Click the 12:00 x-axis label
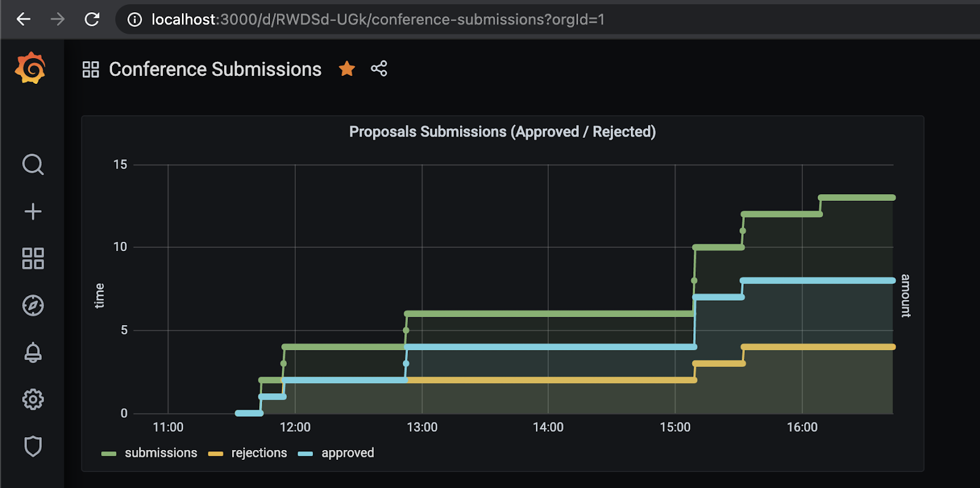The image size is (980, 488). (295, 427)
